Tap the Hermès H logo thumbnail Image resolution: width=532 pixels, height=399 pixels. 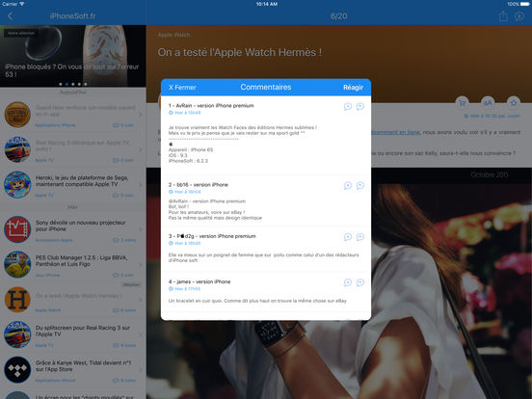17,299
